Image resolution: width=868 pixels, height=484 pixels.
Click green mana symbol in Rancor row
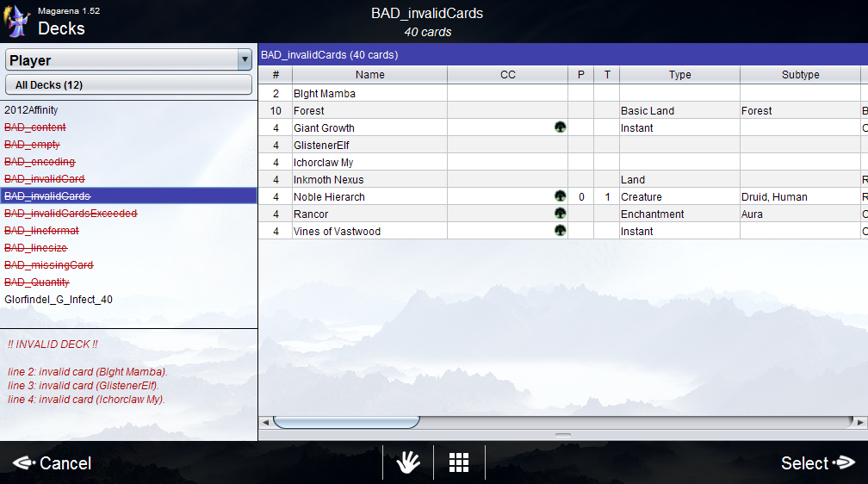click(x=560, y=214)
